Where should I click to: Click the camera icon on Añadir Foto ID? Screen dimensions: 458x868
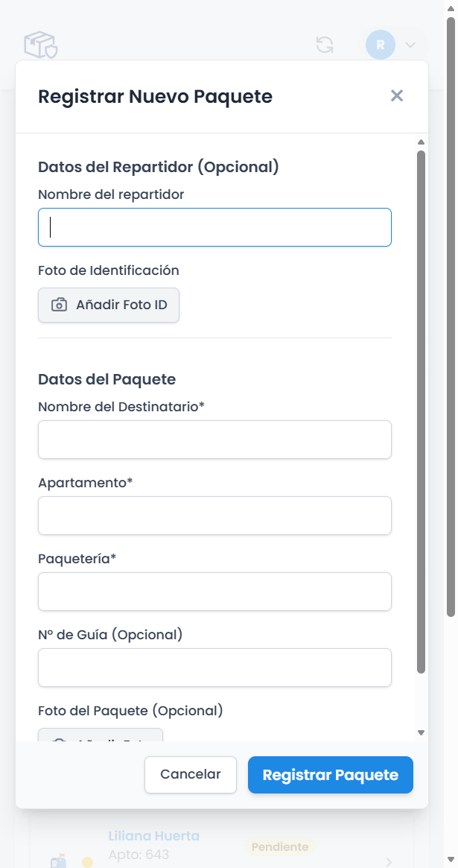(60, 305)
